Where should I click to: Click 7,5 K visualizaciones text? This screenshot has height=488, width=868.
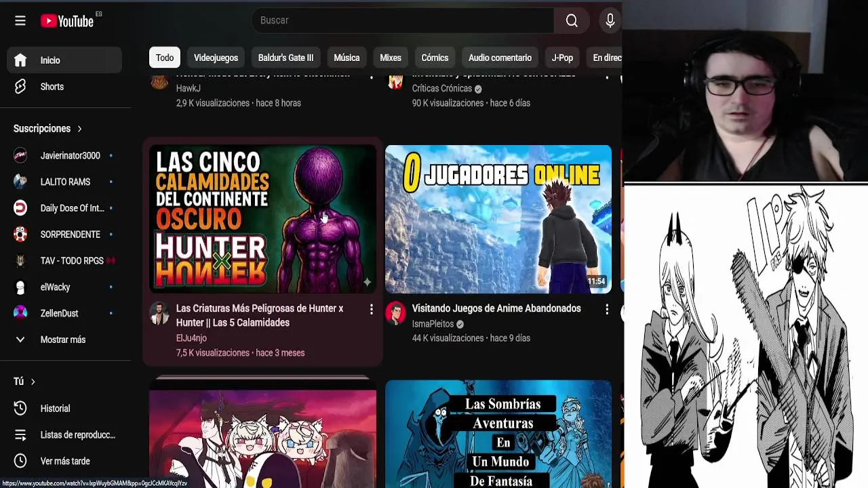tap(213, 353)
